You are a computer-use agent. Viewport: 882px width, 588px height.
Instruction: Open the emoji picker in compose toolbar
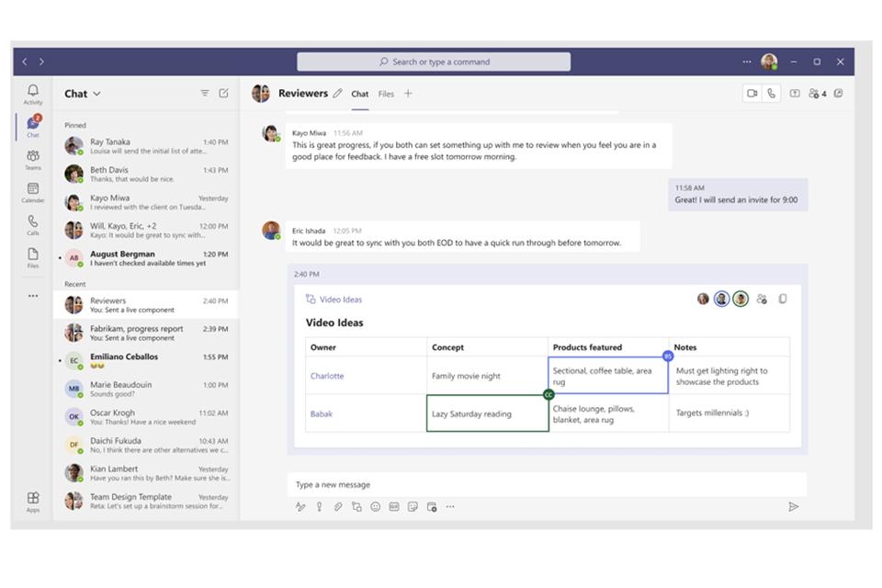pos(375,506)
